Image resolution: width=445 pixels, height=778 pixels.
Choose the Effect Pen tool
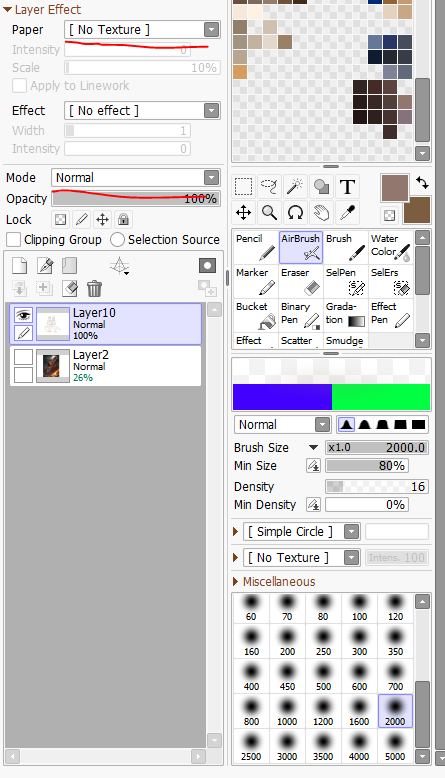tap(390, 315)
